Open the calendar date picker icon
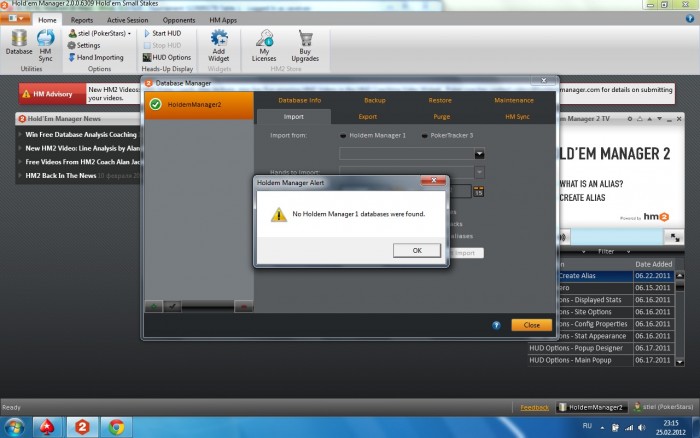The width and height of the screenshot is (700, 438). pos(478,192)
